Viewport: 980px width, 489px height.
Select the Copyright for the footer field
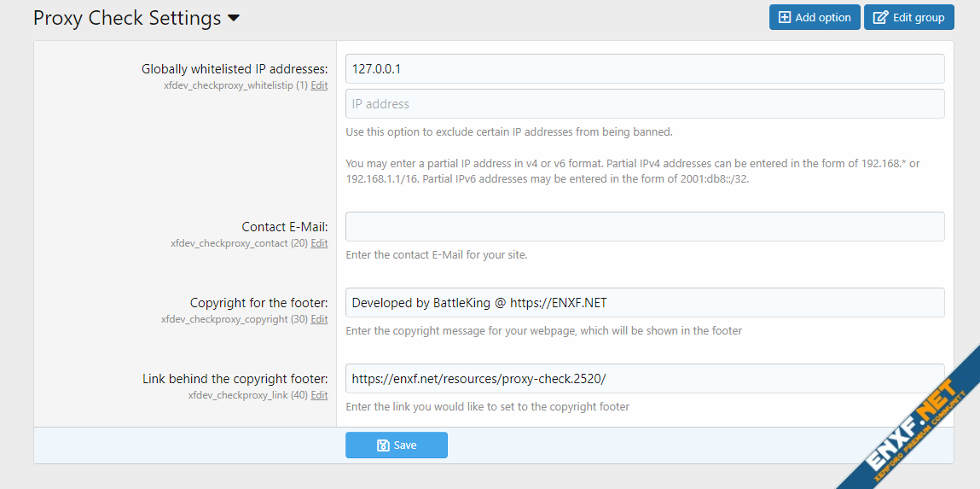point(644,303)
